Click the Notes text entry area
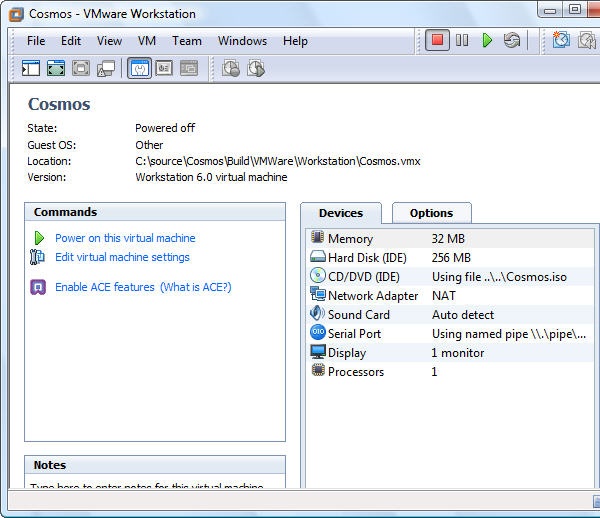Viewport: 600px width, 518px height. coord(155,481)
